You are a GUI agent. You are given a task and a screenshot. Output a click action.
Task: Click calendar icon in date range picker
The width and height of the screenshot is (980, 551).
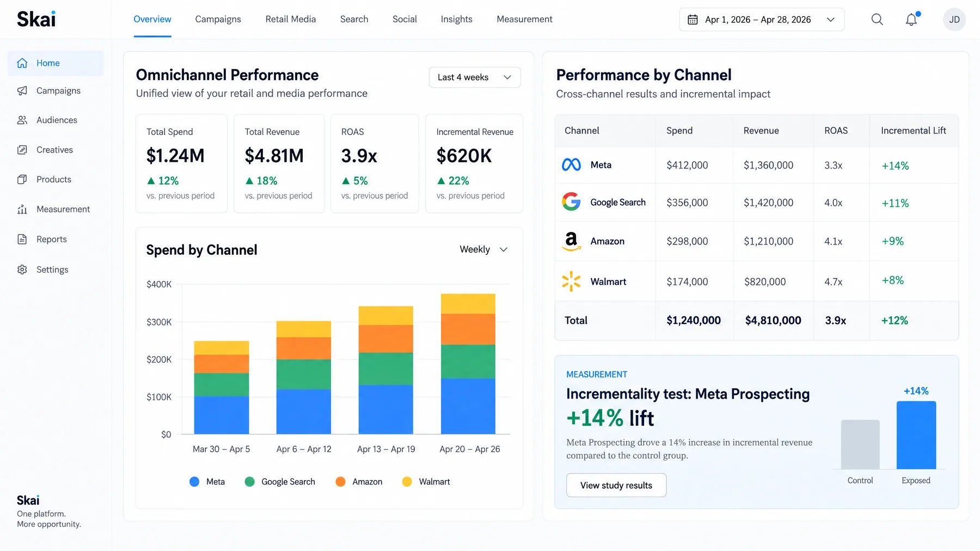[x=693, y=20]
